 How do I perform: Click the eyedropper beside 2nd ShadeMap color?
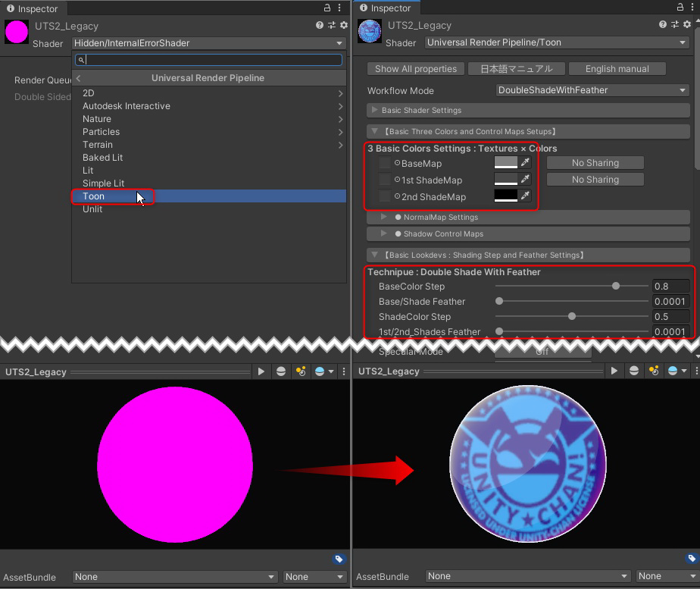[525, 196]
